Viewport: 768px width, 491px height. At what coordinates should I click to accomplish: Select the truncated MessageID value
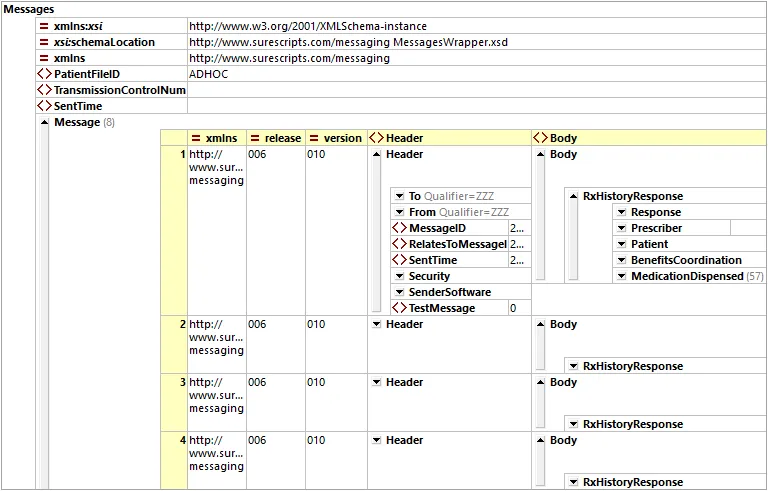[517, 228]
